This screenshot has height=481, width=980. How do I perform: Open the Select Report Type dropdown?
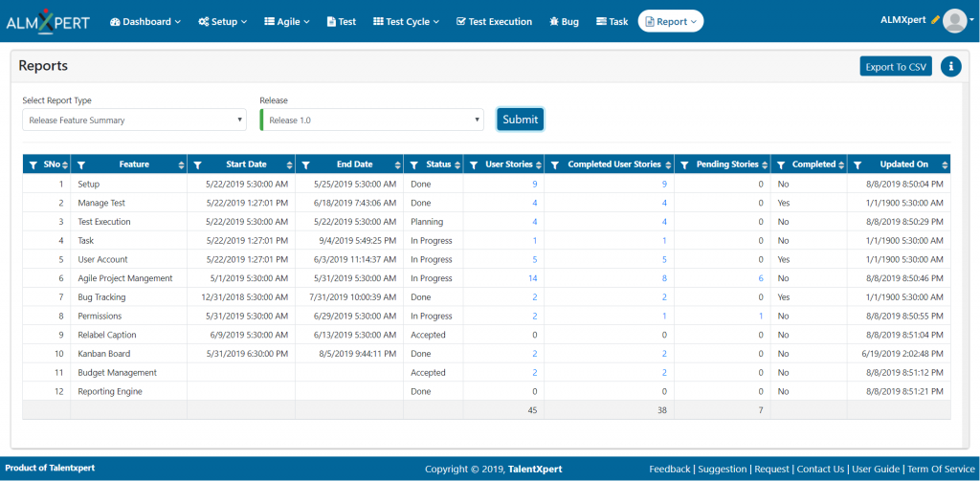click(x=134, y=120)
